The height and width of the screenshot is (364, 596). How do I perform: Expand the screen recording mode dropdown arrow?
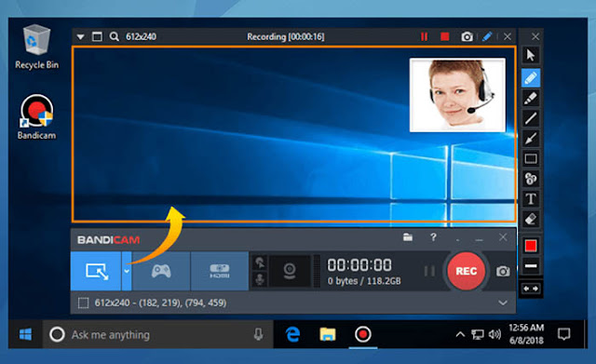[127, 271]
